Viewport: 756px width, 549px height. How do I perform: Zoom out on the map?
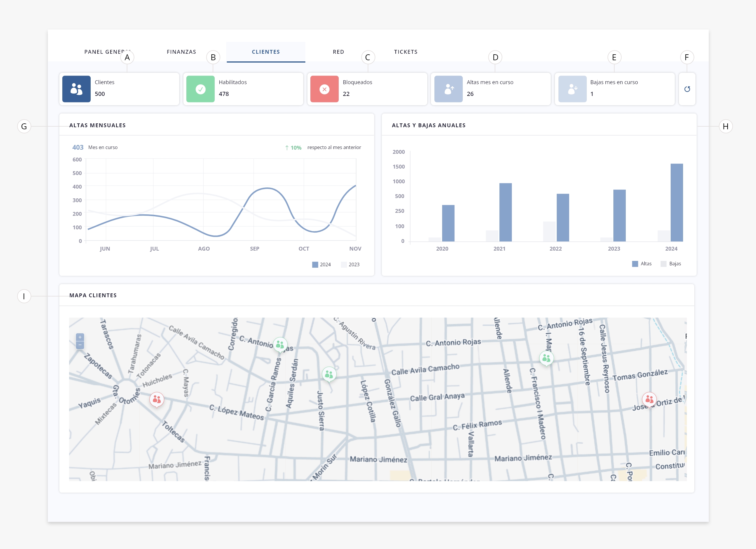click(x=80, y=345)
